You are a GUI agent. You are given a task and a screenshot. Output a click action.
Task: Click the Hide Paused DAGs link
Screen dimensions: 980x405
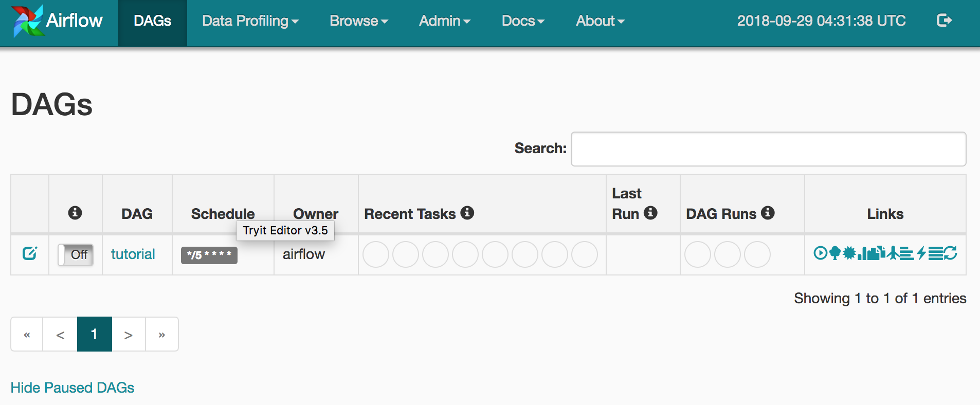coord(72,388)
